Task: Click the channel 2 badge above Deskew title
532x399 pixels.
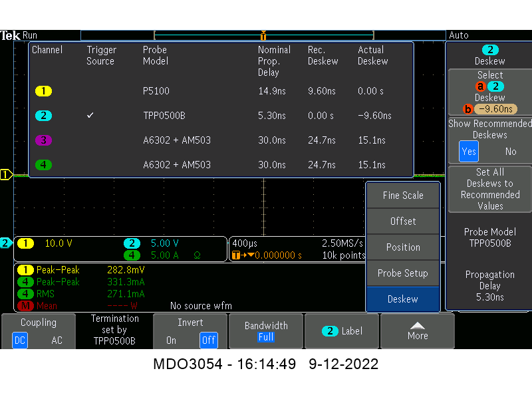Action: [490, 50]
